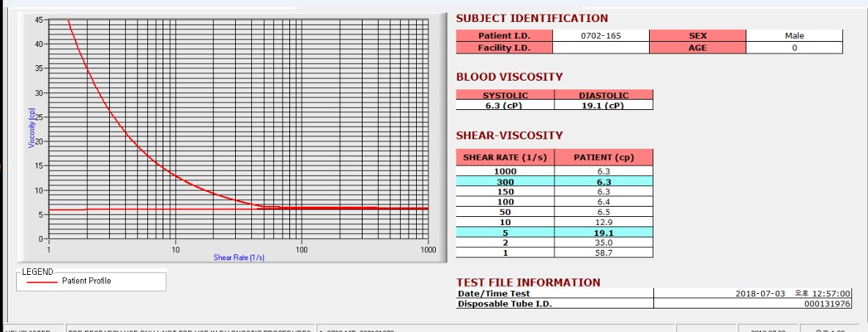This screenshot has height=332, width=868.
Task: Click the highlighted shear rate 5 row
Action: pyautogui.click(x=554, y=233)
